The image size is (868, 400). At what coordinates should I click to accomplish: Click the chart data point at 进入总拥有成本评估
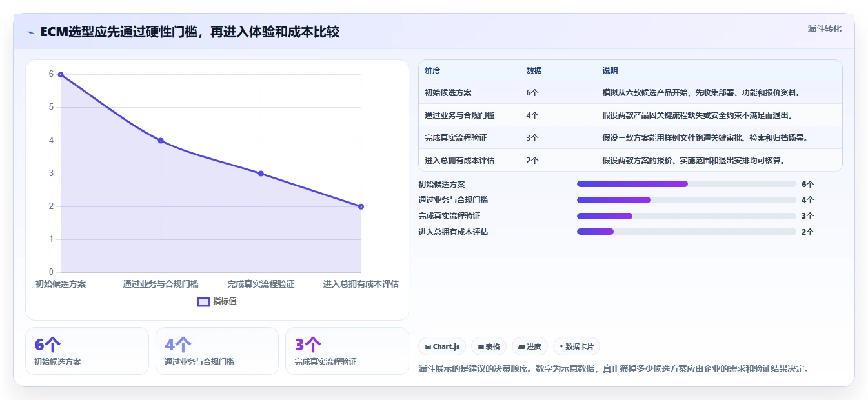pos(361,206)
